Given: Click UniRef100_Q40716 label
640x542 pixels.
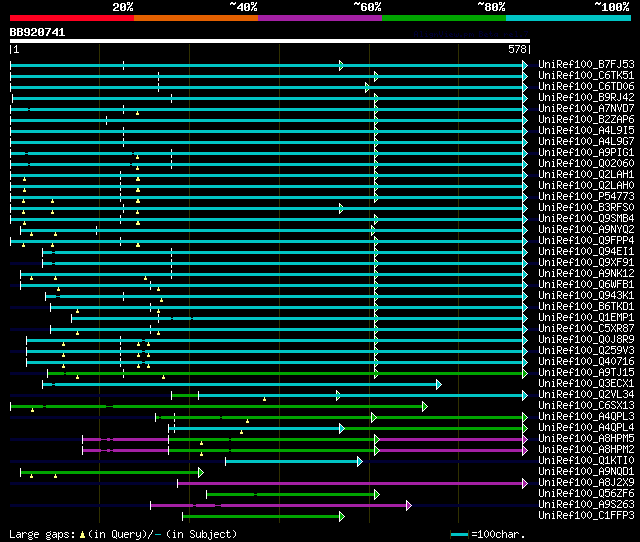Looking at the screenshot, I should click(x=586, y=362).
